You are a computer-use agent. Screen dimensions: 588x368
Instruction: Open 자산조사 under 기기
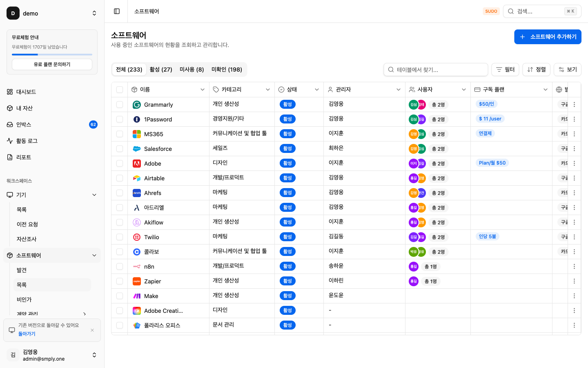[52, 239]
